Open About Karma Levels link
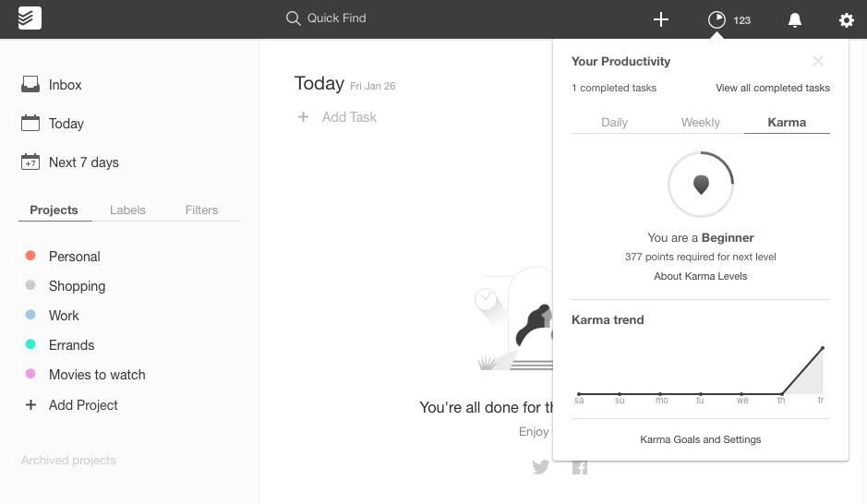867x504 pixels. (x=701, y=276)
